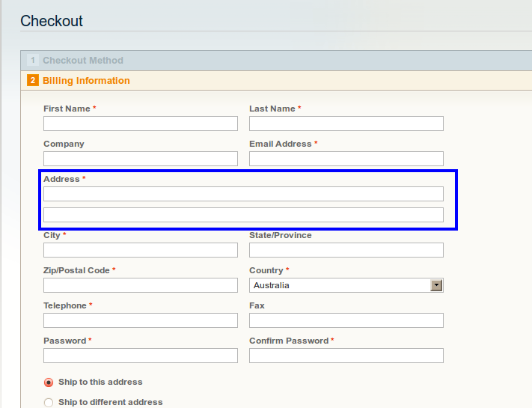
Task: Focus the Company text field
Action: pos(141,159)
